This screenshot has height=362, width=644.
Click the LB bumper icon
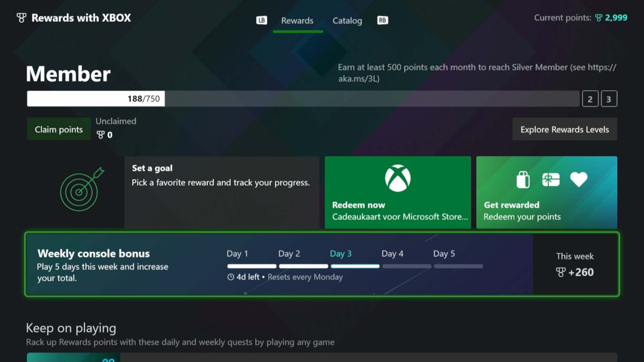click(x=262, y=20)
